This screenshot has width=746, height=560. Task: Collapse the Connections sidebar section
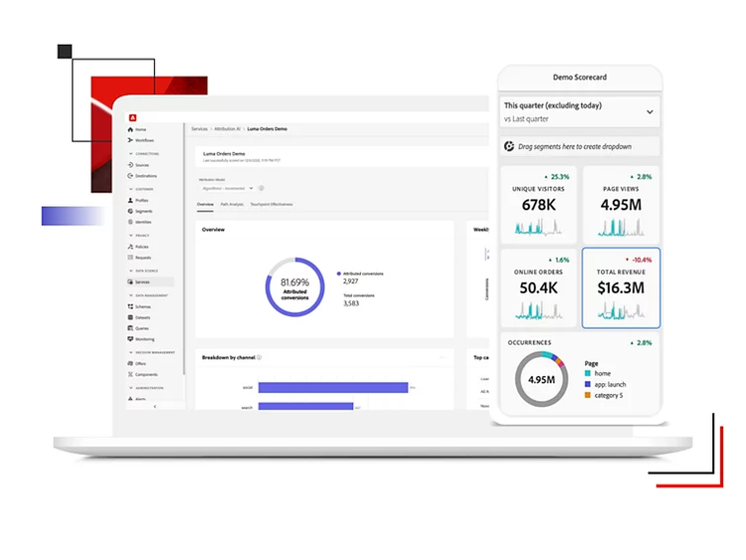129,154
